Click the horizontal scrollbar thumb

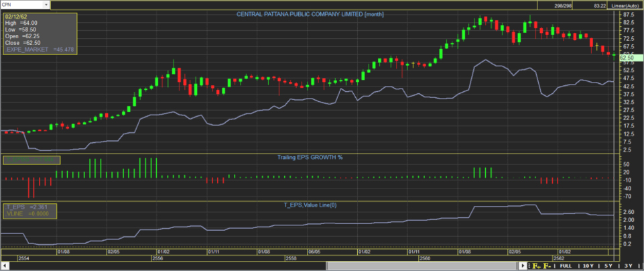point(422,266)
